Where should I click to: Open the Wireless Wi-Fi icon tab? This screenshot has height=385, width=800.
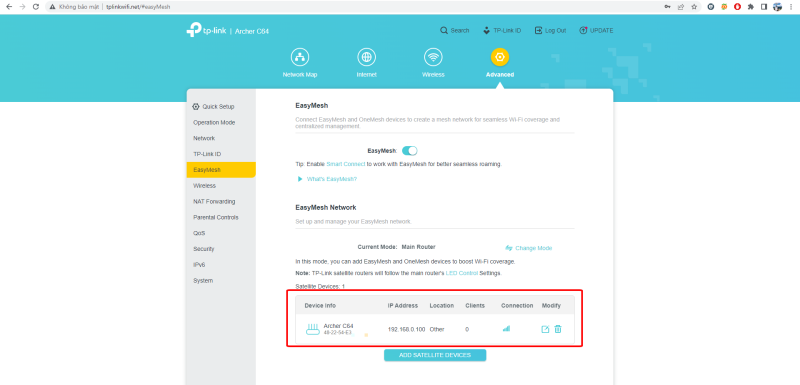[x=433, y=57]
